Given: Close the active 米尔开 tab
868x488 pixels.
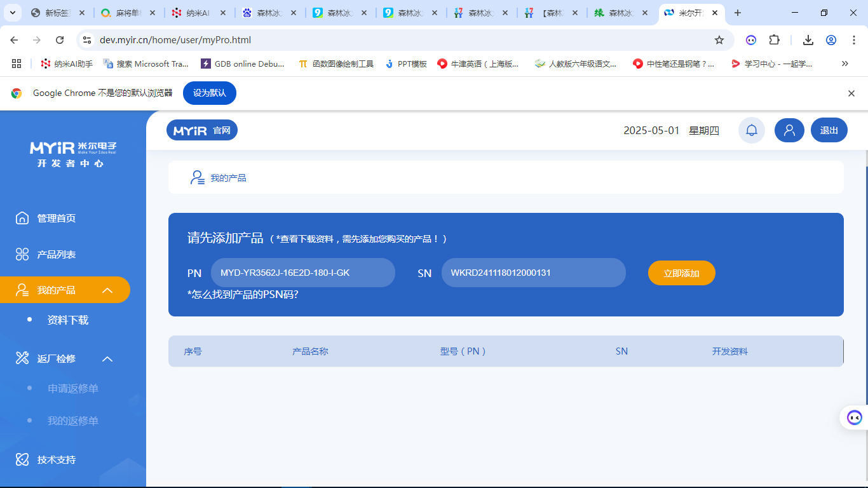Looking at the screenshot, I should [x=715, y=13].
